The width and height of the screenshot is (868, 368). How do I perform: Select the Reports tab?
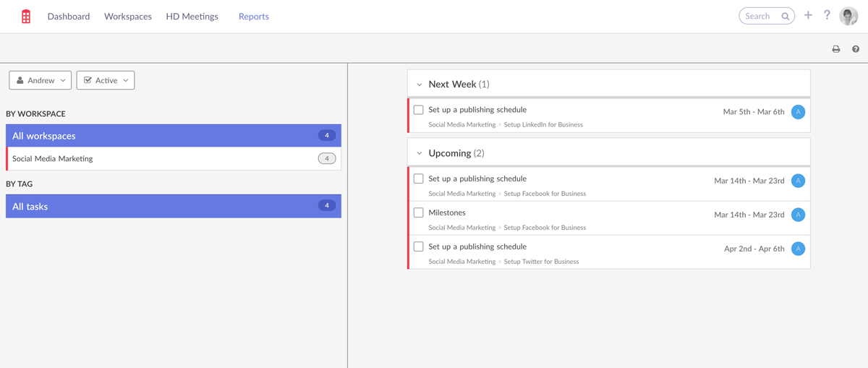(254, 16)
